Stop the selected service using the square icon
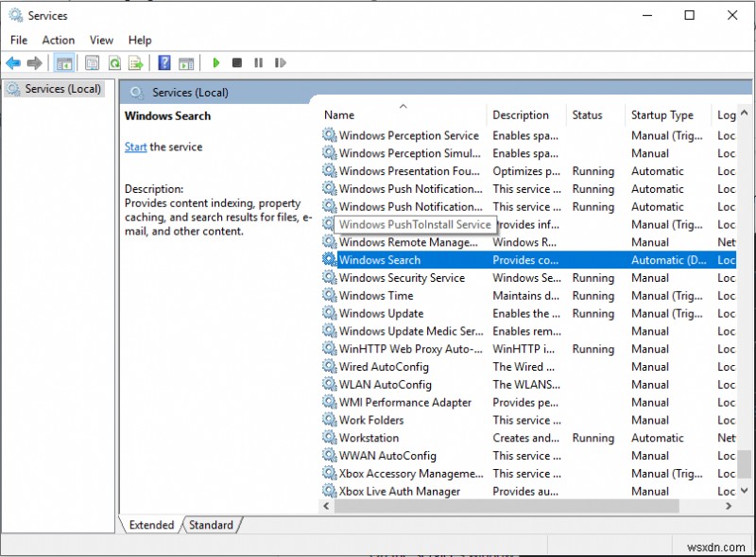Viewport: 756px width, 557px height. pos(239,62)
